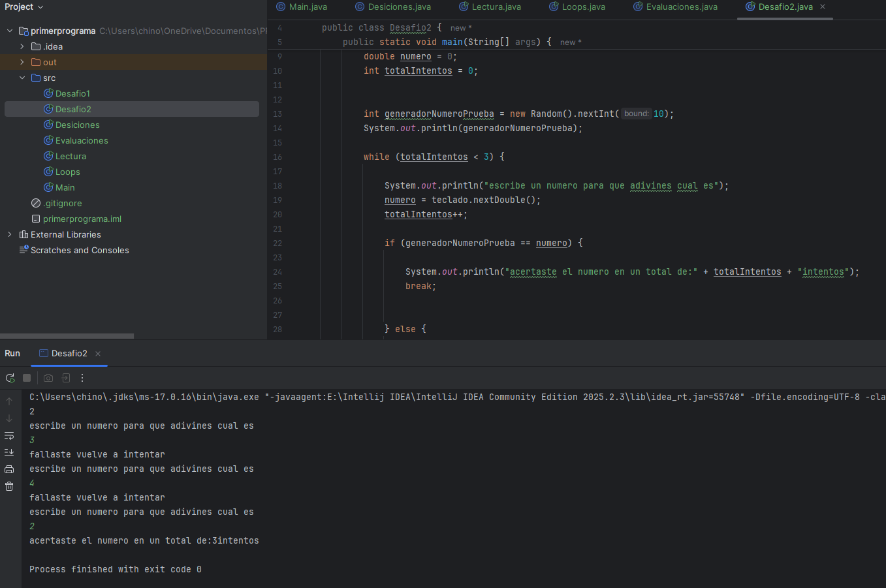Toggle soft-wrap in the console
886x588 pixels.
point(9,435)
